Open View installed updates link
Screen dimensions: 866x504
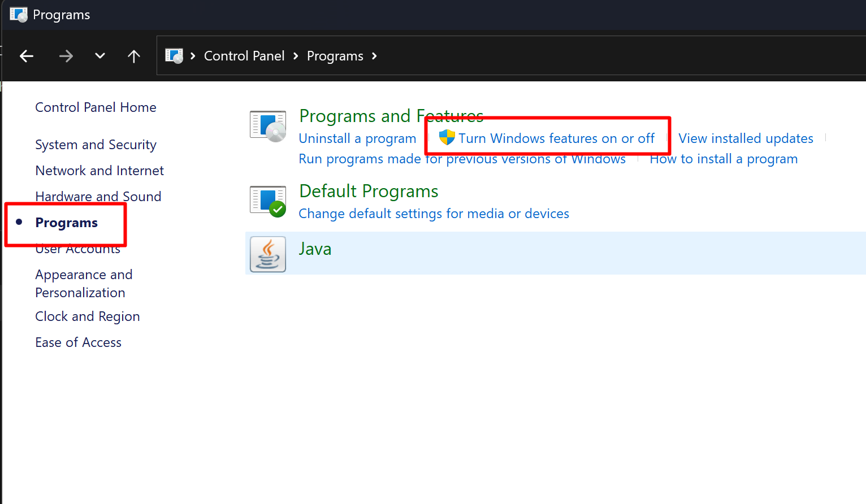[746, 138]
